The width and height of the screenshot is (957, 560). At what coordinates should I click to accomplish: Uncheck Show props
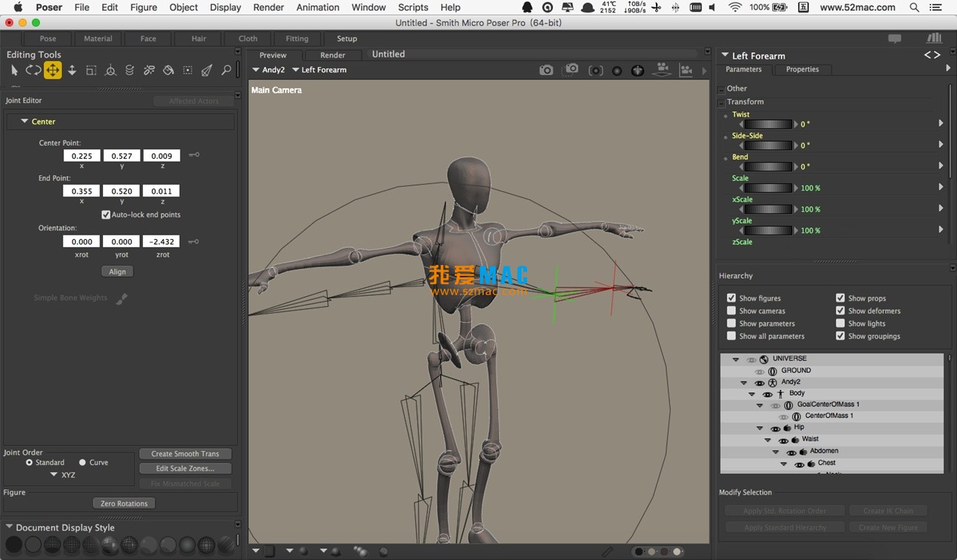840,298
